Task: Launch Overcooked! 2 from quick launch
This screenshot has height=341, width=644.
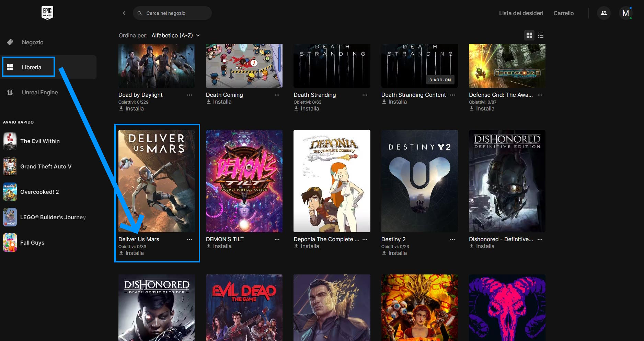Action: (x=39, y=192)
